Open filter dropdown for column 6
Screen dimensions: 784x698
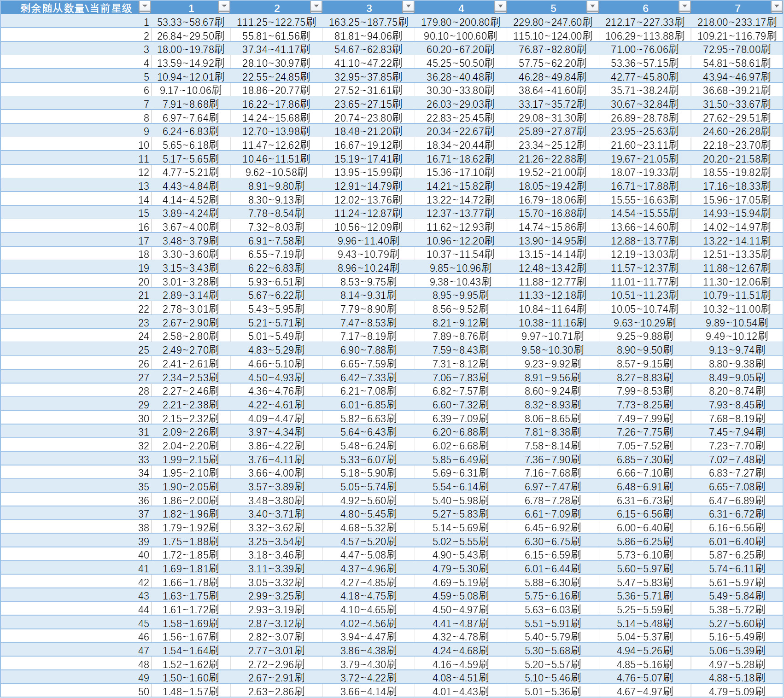point(685,6)
